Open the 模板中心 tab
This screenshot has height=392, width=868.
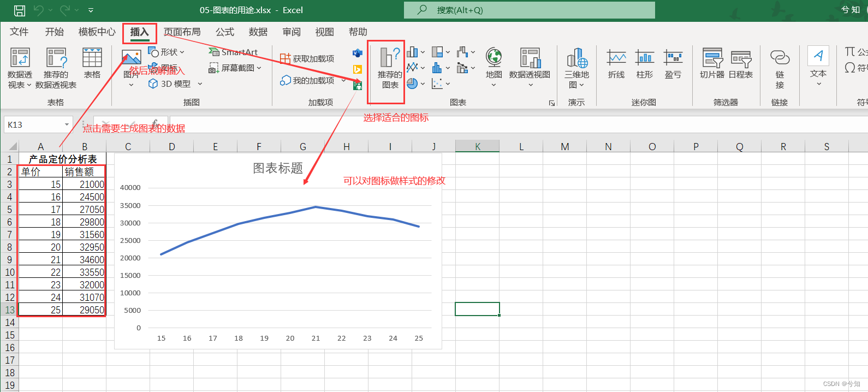[97, 32]
